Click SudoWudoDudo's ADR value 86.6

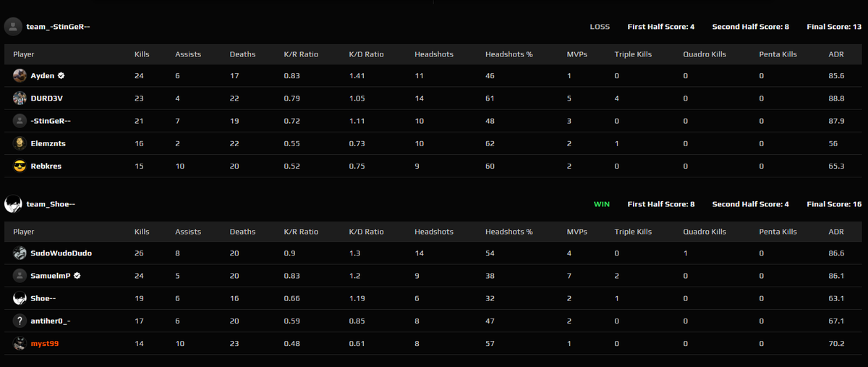click(836, 253)
